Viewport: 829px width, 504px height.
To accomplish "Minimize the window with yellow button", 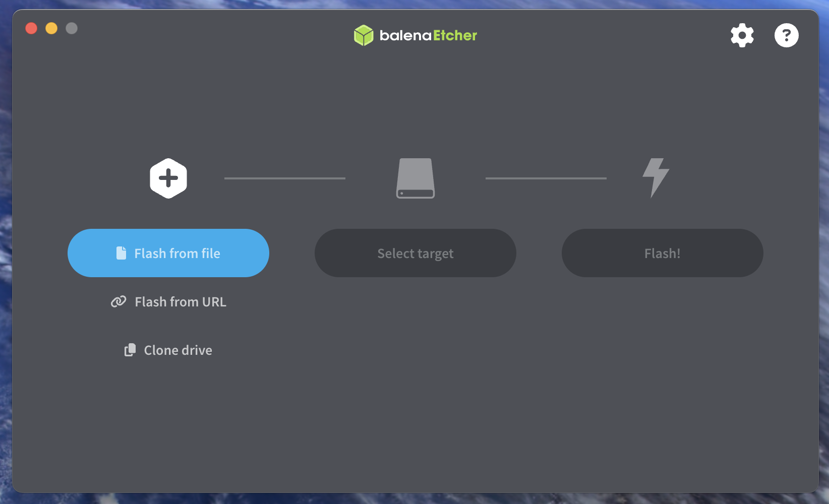I will [x=51, y=28].
